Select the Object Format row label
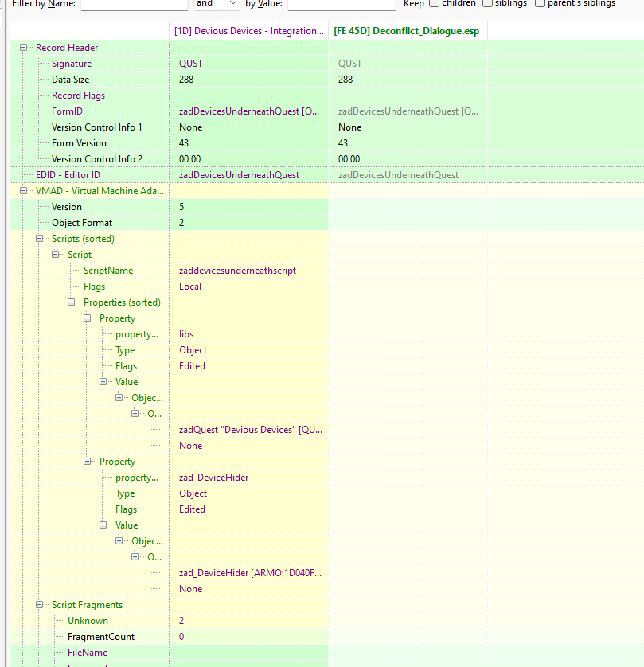 [x=82, y=223]
